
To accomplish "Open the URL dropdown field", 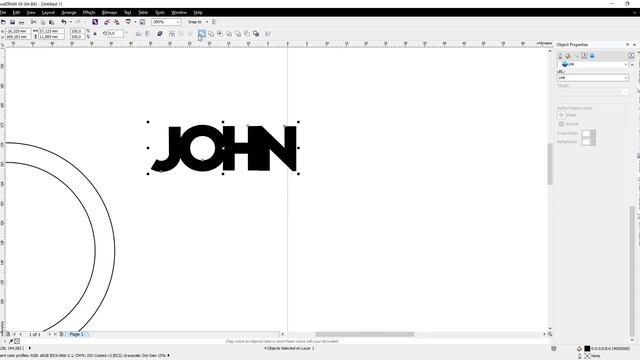I will point(593,78).
